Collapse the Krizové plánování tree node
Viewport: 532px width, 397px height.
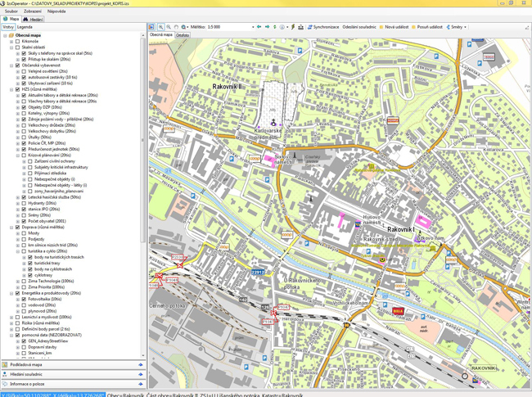coord(17,156)
